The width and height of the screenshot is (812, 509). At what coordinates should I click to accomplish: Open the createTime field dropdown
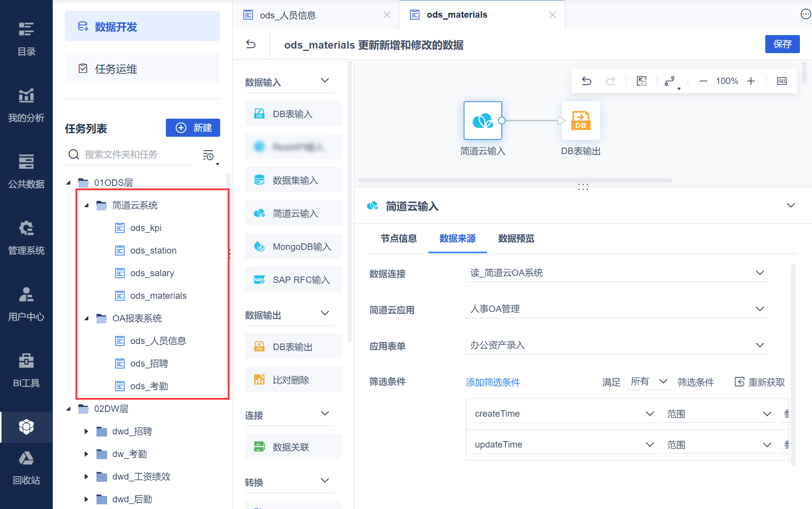(564, 414)
